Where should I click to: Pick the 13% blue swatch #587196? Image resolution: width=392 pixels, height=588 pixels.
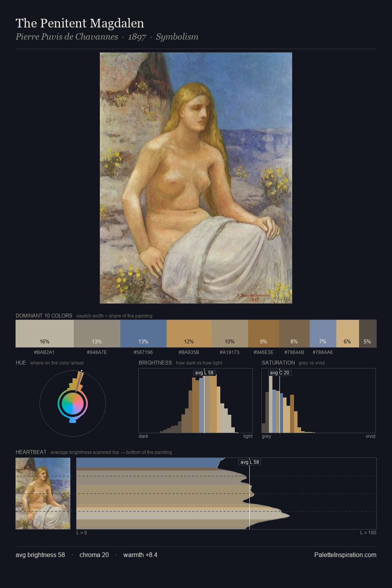click(x=143, y=334)
